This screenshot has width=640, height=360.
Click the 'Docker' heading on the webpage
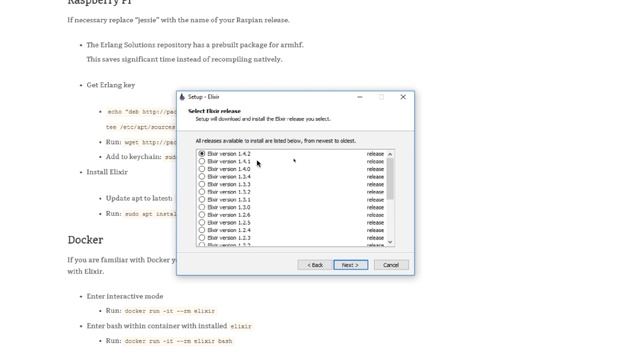tap(85, 240)
